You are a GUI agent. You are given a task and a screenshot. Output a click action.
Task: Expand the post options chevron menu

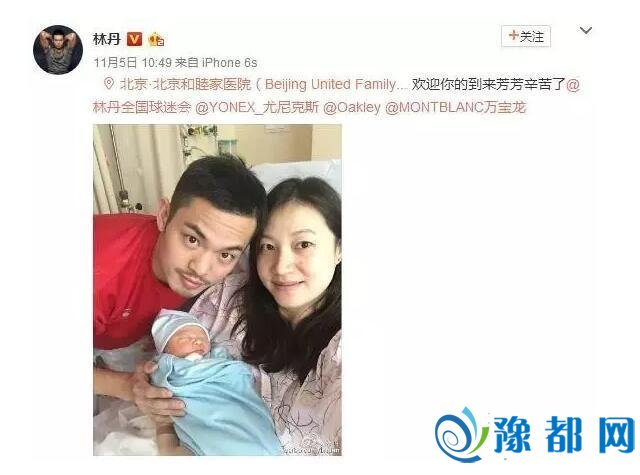[586, 30]
